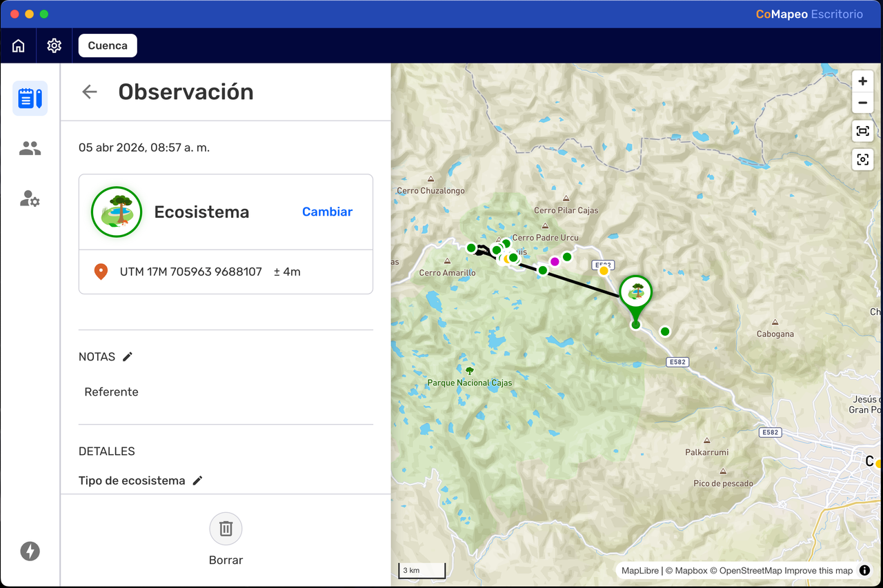Select green marker on the black track line
Screen dimensions: 883x588
(543, 270)
